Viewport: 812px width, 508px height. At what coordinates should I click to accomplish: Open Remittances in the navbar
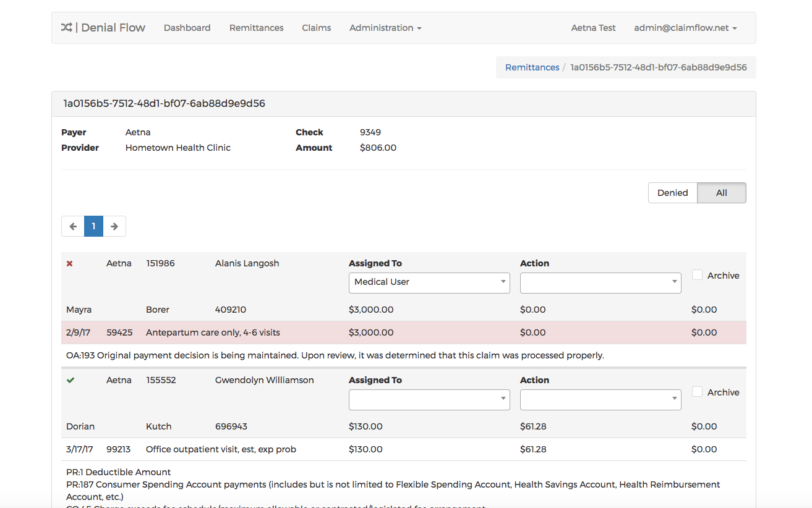coord(256,28)
